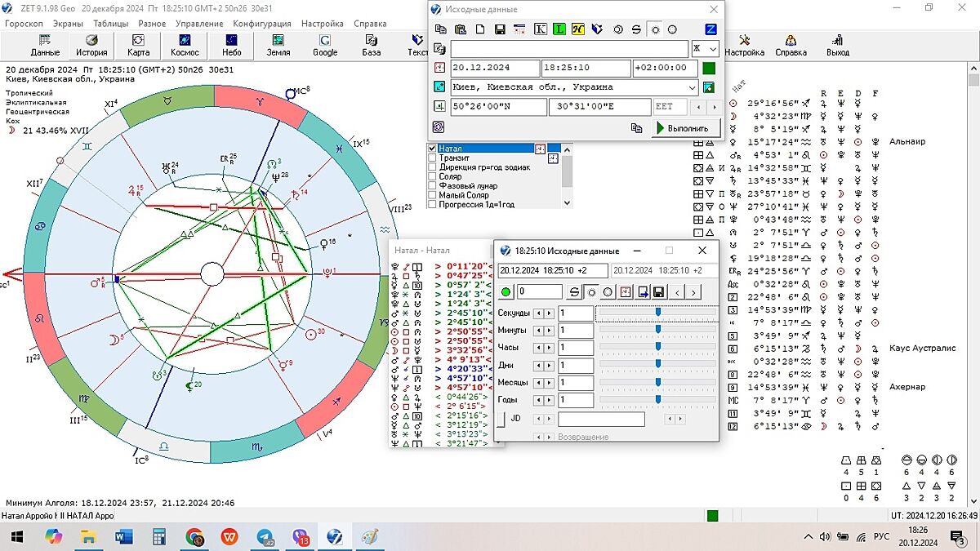This screenshot has width=980, height=551.
Task: Click the Минуты slider handle
Action: (657, 330)
